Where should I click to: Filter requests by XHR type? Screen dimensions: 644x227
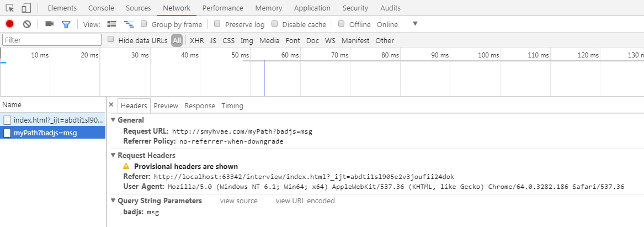click(x=196, y=40)
